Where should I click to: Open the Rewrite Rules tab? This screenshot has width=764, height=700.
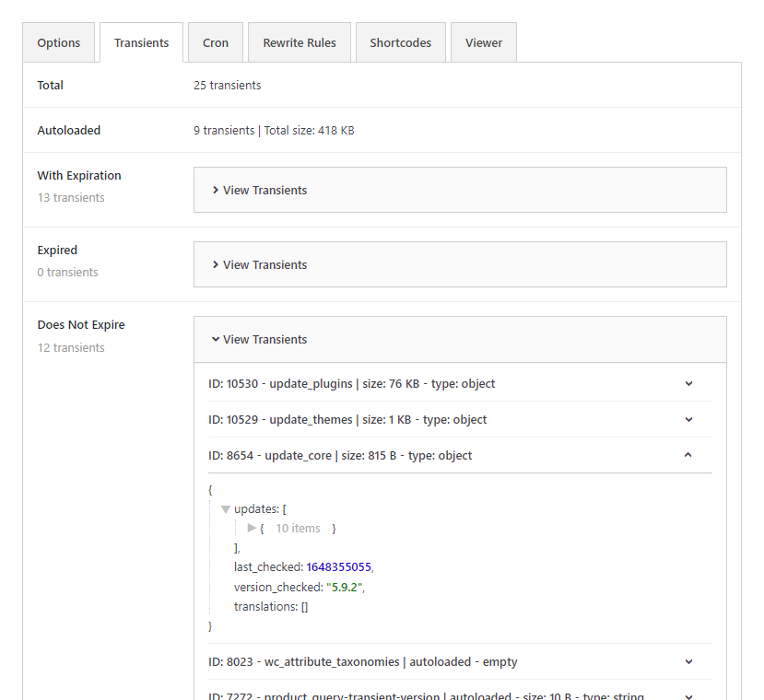[x=300, y=43]
